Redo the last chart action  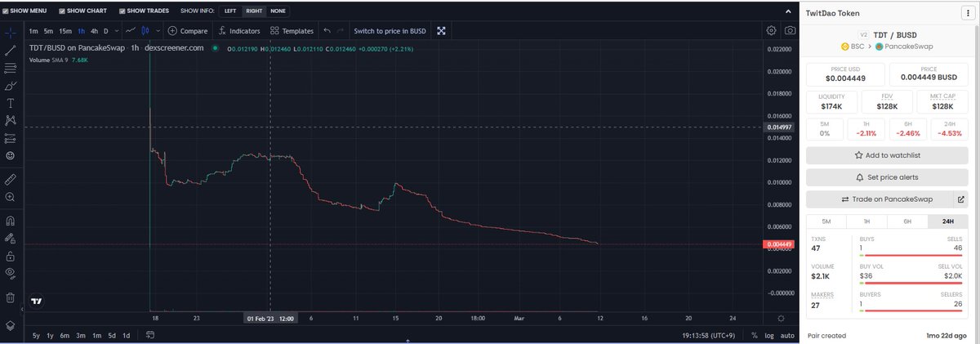coord(340,31)
